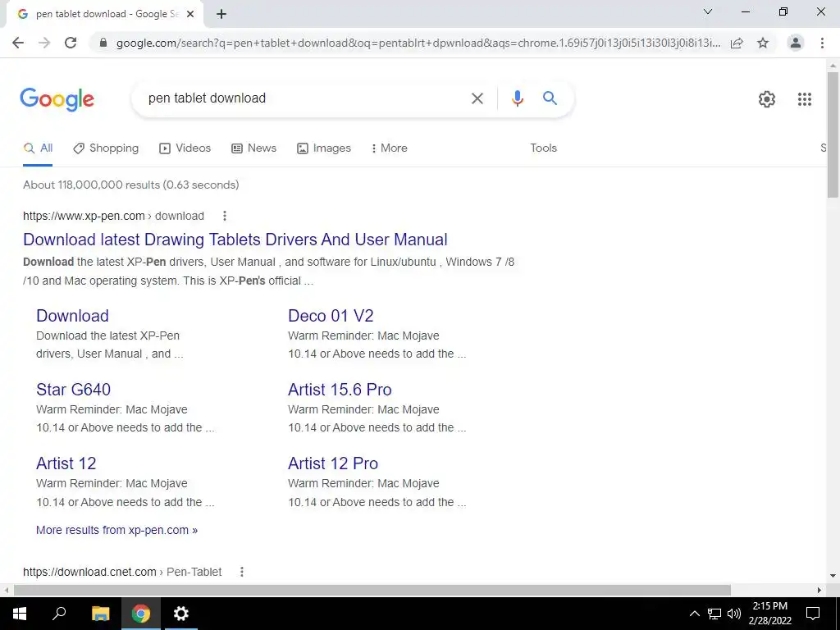The width and height of the screenshot is (840, 630).
Task: Start voice search with microphone
Action: pyautogui.click(x=517, y=98)
